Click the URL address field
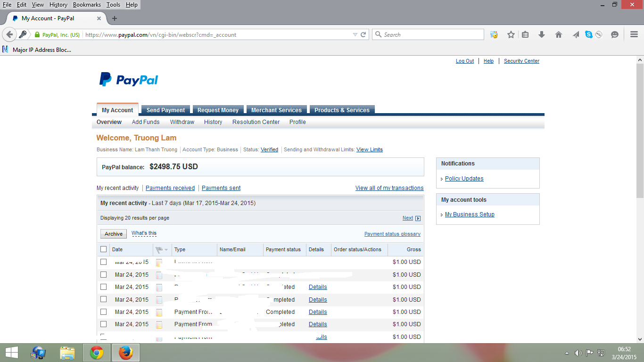This screenshot has width=644, height=362. 217,35
